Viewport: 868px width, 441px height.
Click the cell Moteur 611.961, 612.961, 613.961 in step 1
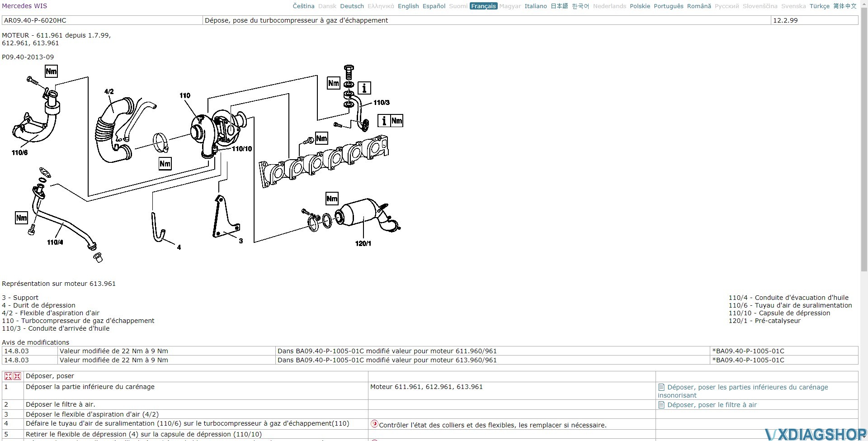point(426,387)
